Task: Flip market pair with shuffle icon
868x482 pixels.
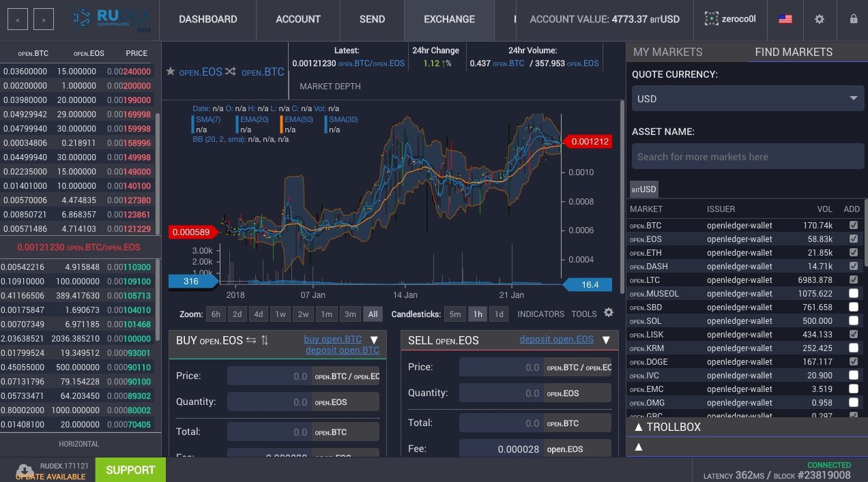Action: pyautogui.click(x=231, y=72)
